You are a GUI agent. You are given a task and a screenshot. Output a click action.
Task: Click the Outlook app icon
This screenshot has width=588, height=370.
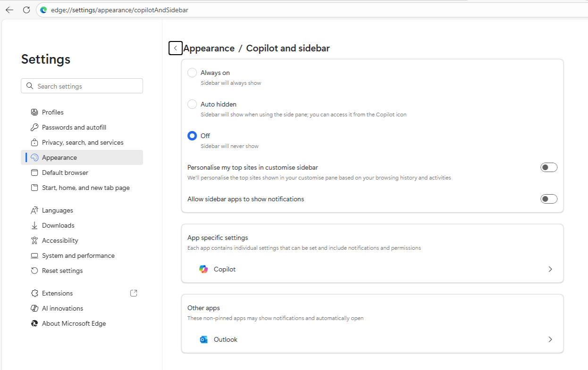coord(203,339)
